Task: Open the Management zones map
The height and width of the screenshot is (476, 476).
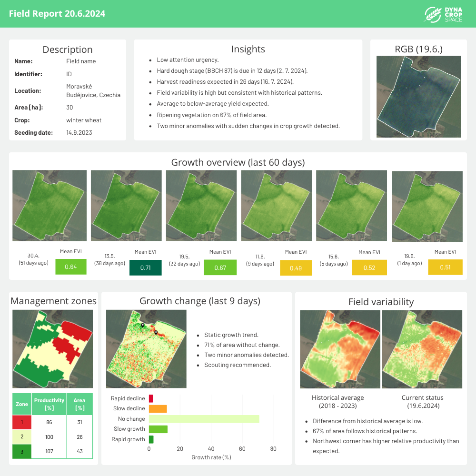Action: tap(52, 349)
